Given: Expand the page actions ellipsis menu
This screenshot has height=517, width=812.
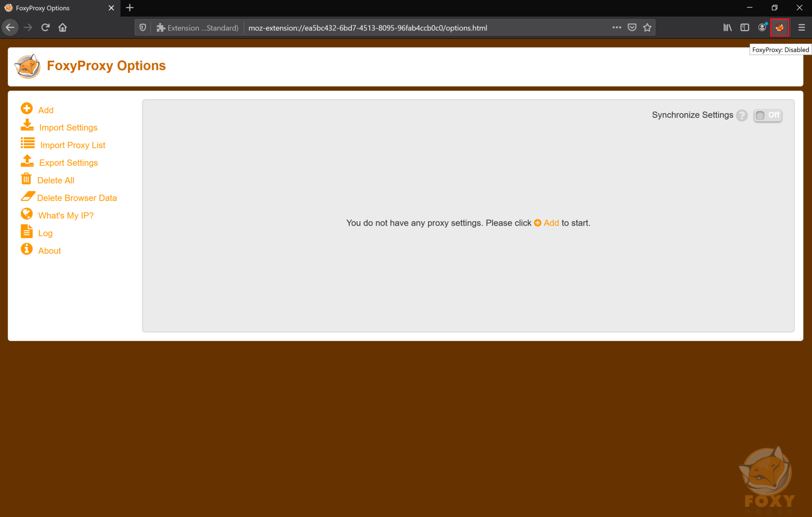Looking at the screenshot, I should tap(617, 27).
